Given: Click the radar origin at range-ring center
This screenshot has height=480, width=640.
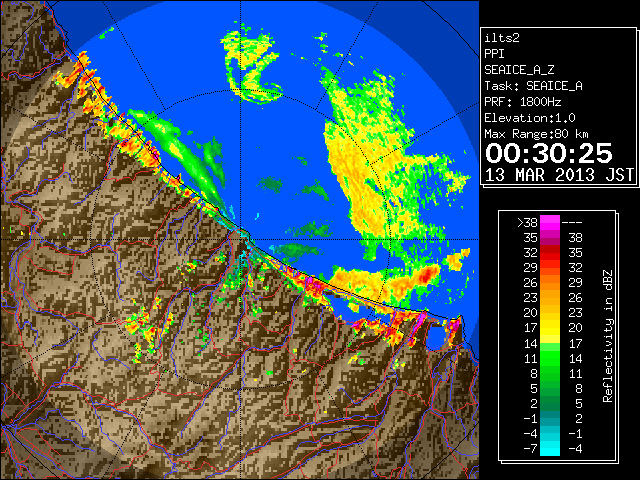Looking at the screenshot, I should [x=240, y=240].
